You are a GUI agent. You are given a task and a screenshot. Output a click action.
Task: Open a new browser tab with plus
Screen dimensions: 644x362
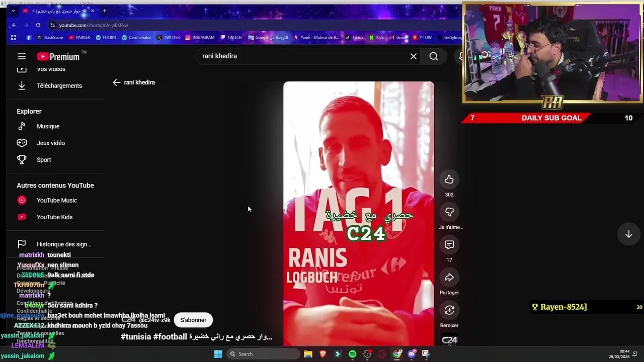105,11
